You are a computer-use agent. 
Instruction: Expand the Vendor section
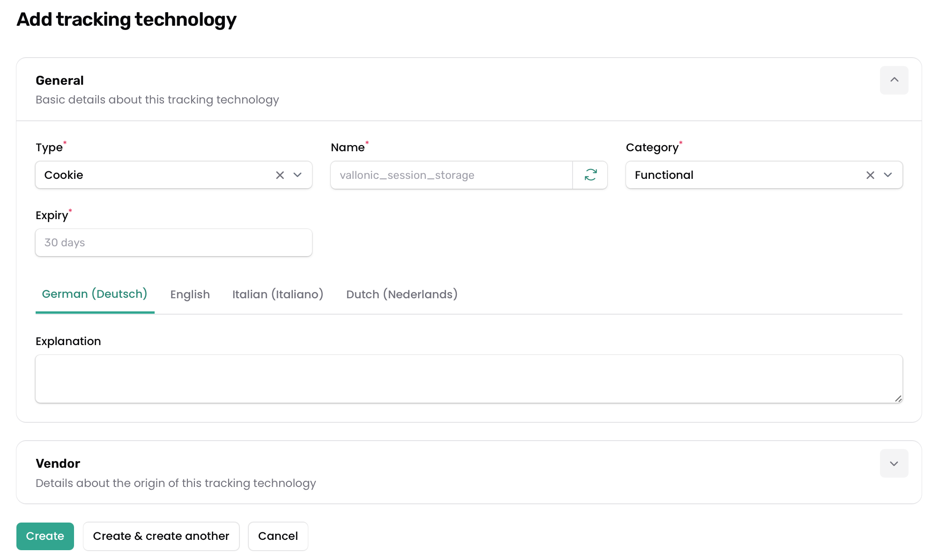(x=894, y=464)
